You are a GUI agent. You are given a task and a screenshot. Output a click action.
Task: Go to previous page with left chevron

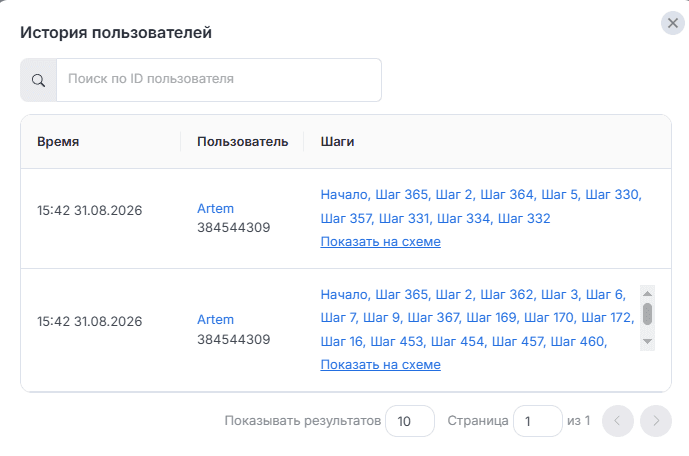(x=617, y=421)
